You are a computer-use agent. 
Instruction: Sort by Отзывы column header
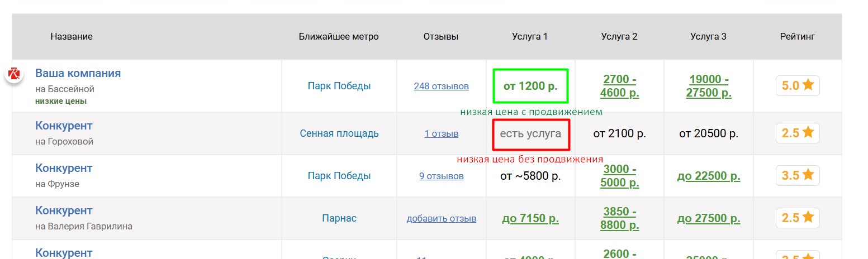(x=440, y=37)
